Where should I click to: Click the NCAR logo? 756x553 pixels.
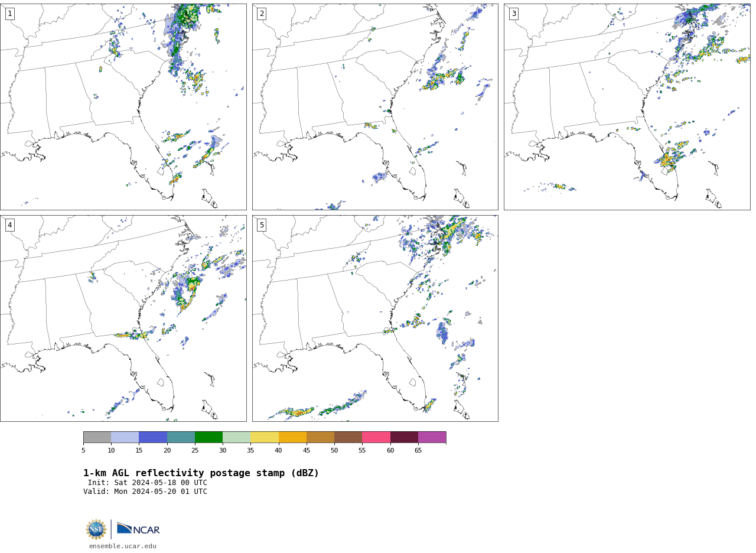pos(138,529)
